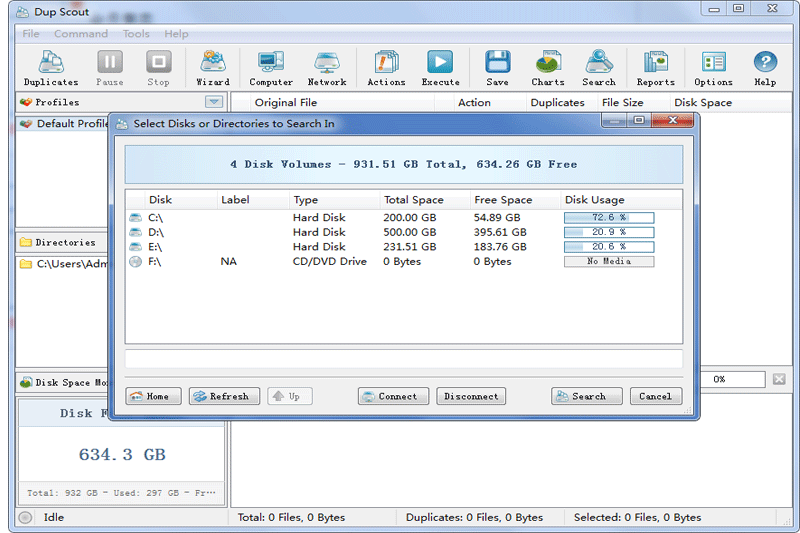Click the Home button in dialog

click(x=153, y=396)
